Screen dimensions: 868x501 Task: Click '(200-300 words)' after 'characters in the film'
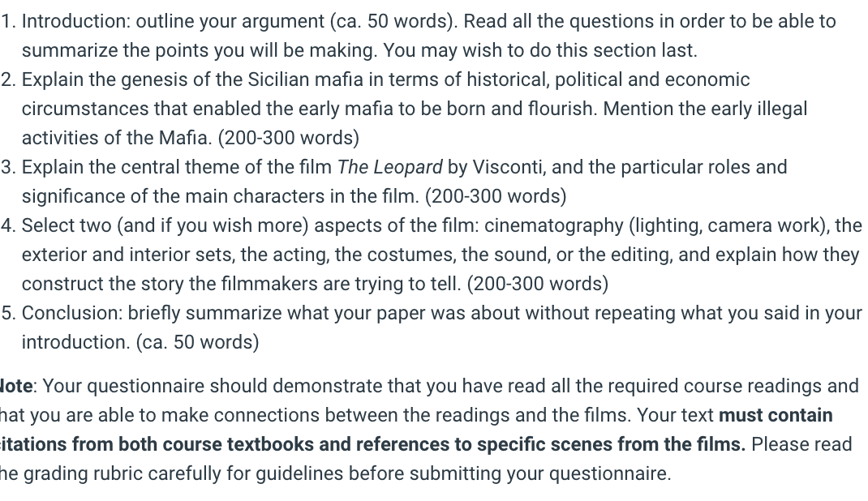(496, 196)
